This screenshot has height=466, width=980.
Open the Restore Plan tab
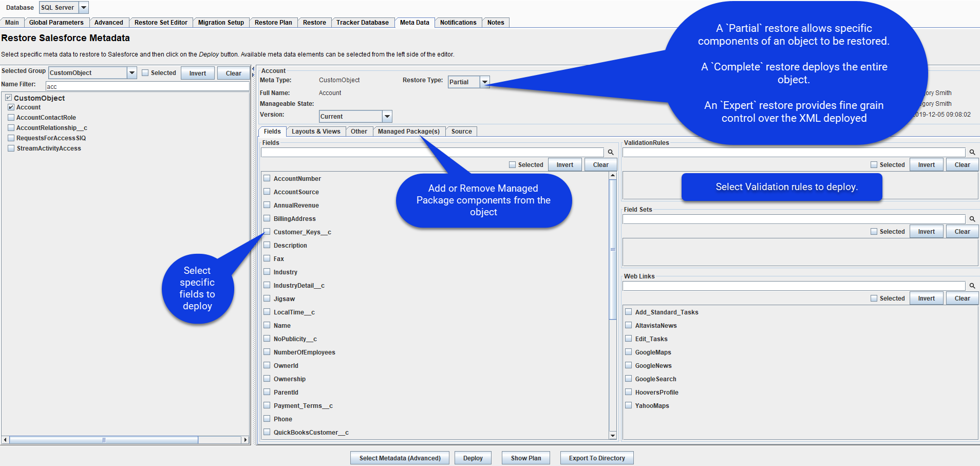pos(273,23)
